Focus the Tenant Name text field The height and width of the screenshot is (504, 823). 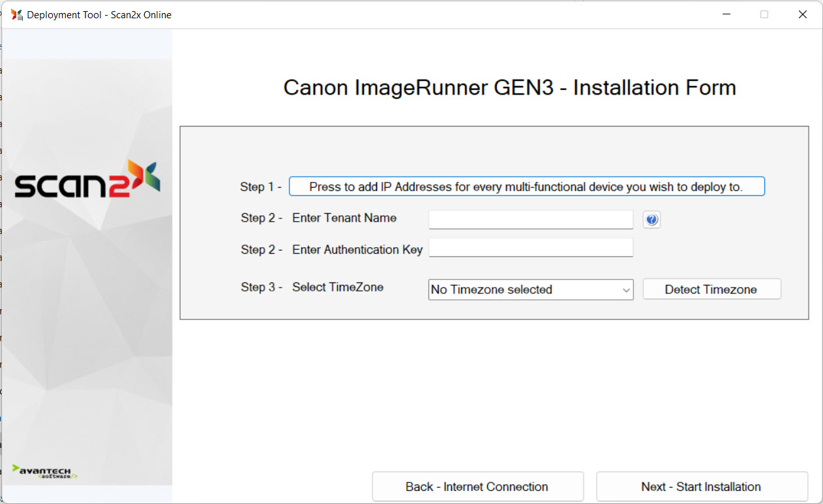(530, 220)
